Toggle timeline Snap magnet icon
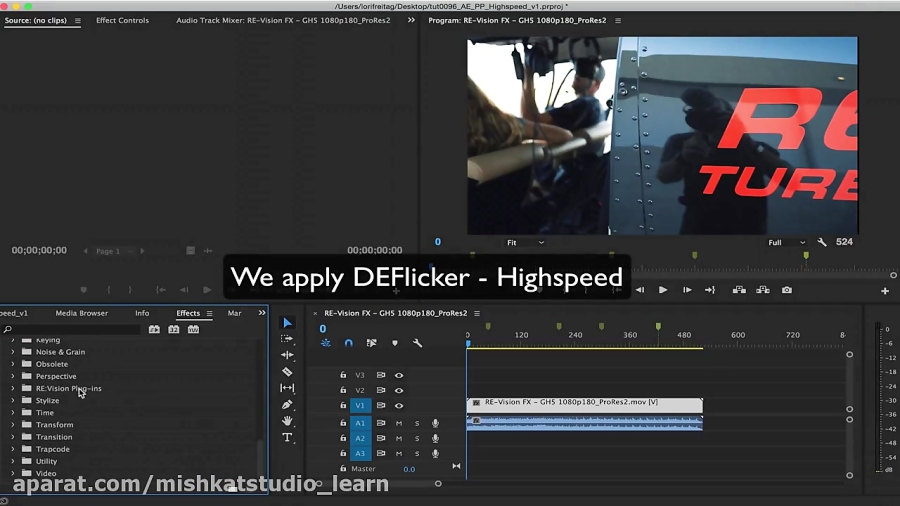This screenshot has width=900, height=506. point(348,343)
